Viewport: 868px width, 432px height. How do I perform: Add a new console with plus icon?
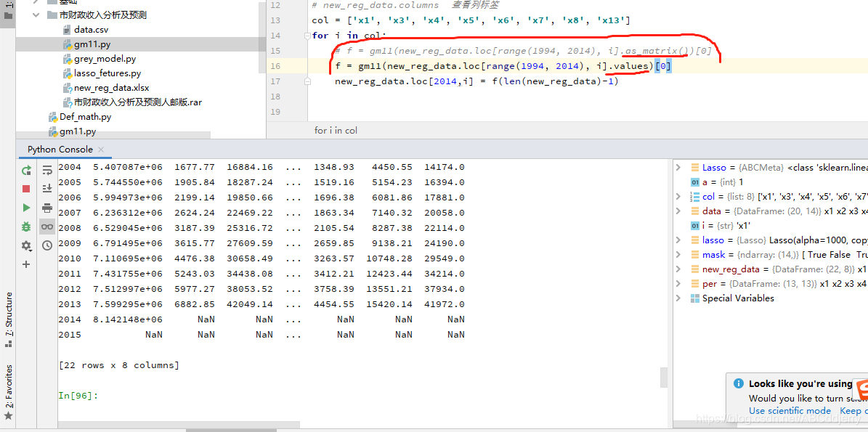click(x=26, y=264)
